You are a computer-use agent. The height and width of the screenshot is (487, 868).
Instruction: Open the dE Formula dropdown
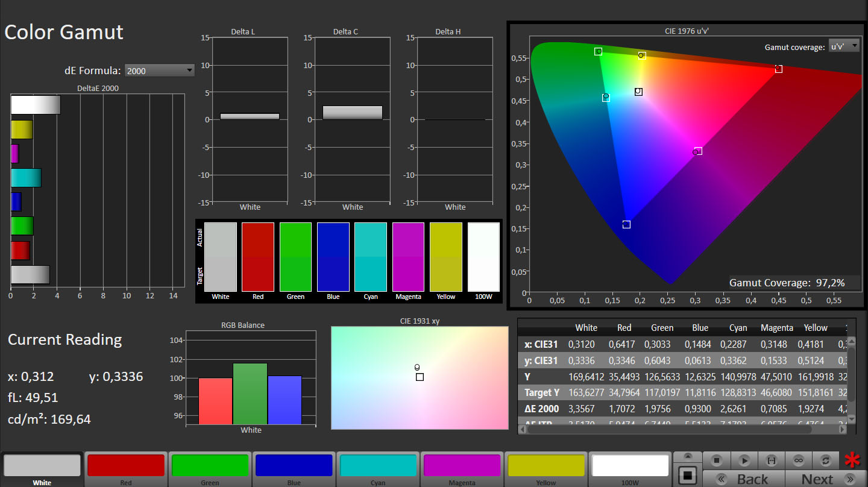[x=160, y=71]
